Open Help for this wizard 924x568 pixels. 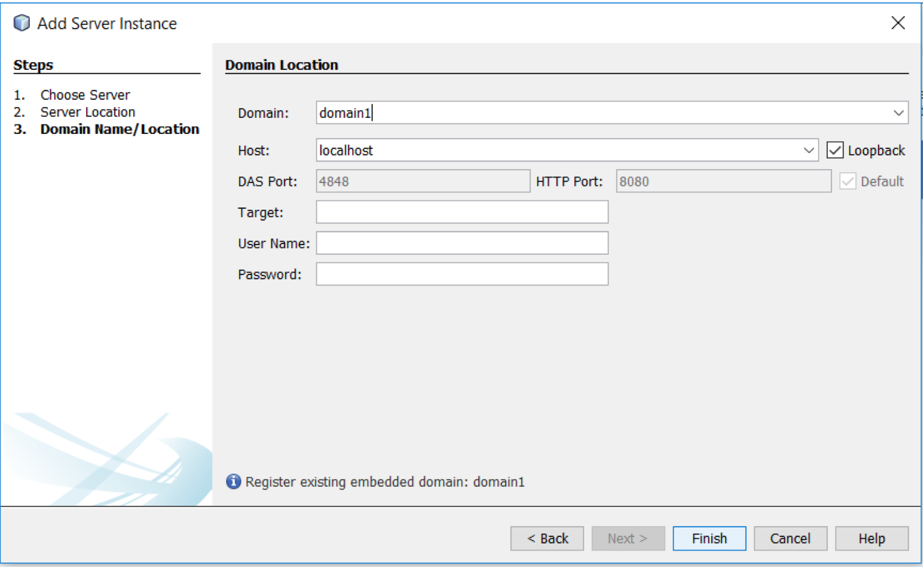pos(872,539)
